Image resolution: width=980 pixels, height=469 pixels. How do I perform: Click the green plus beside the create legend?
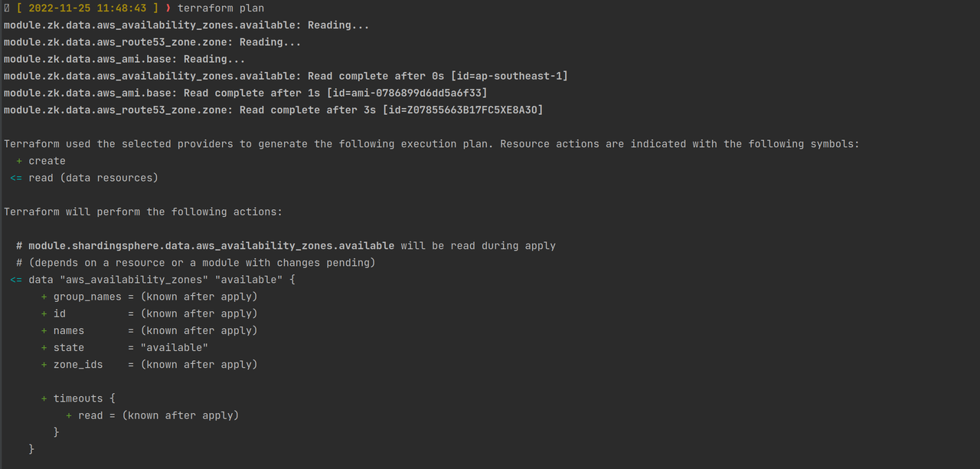coord(19,161)
